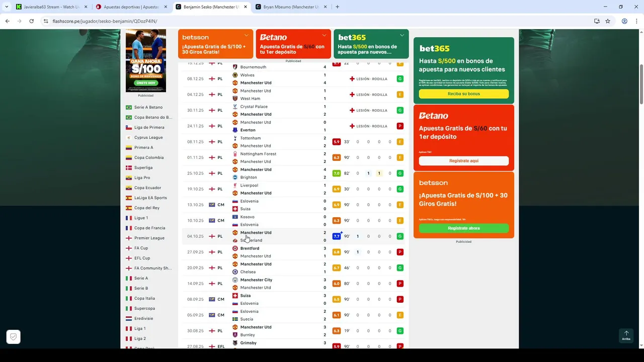Click Reciba su bonus button

(x=464, y=94)
